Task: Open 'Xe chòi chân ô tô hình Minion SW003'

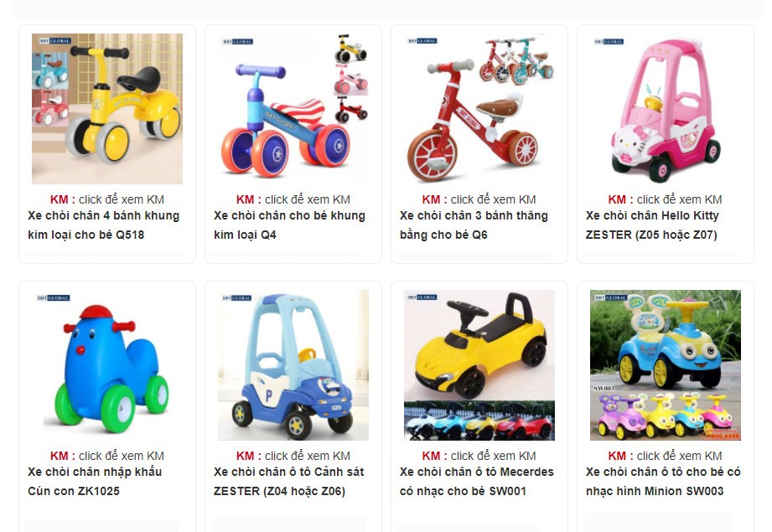Action: click(663, 481)
